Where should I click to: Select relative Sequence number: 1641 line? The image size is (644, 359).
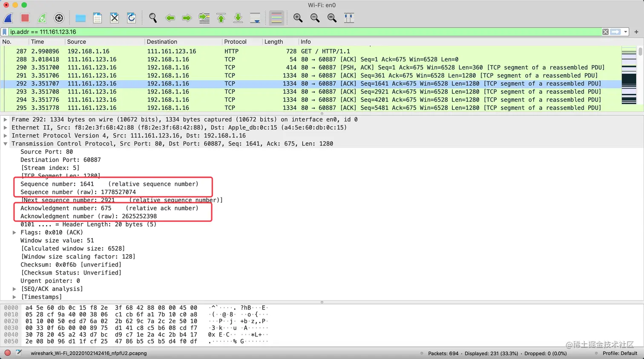(109, 184)
